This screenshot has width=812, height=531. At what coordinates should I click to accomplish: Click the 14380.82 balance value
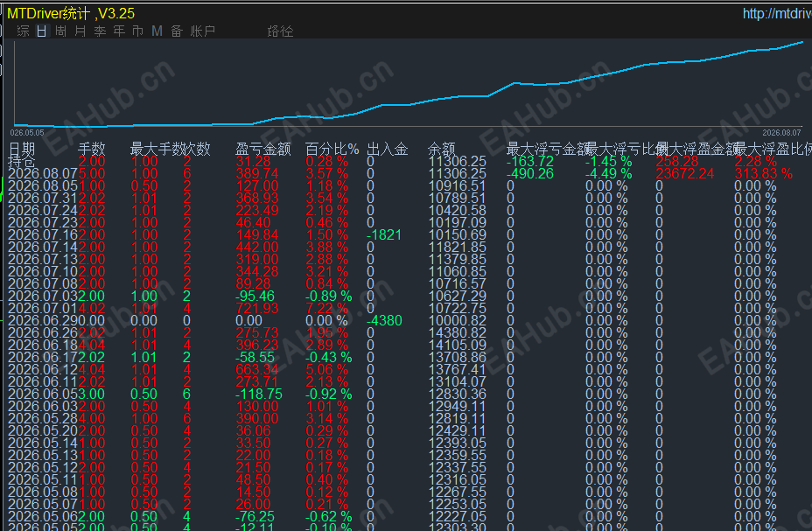[458, 332]
